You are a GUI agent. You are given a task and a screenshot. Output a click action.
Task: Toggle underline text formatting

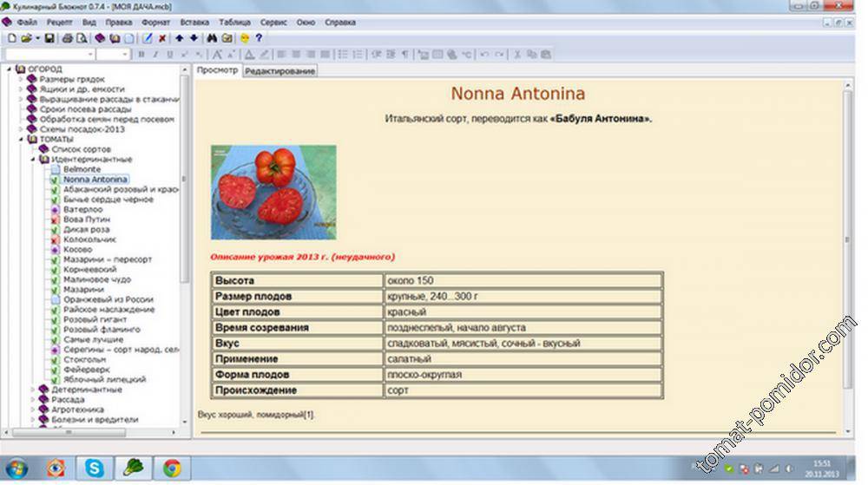(169, 54)
